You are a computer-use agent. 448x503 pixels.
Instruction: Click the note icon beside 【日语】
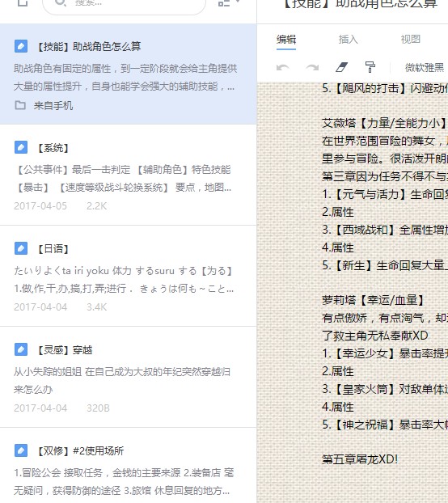tap(21, 248)
